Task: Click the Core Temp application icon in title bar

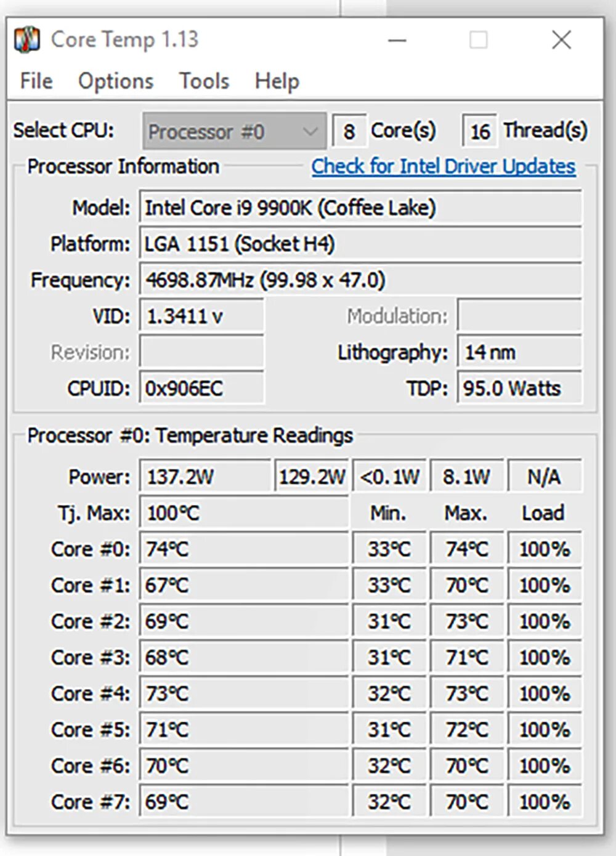Action: pyautogui.click(x=26, y=40)
